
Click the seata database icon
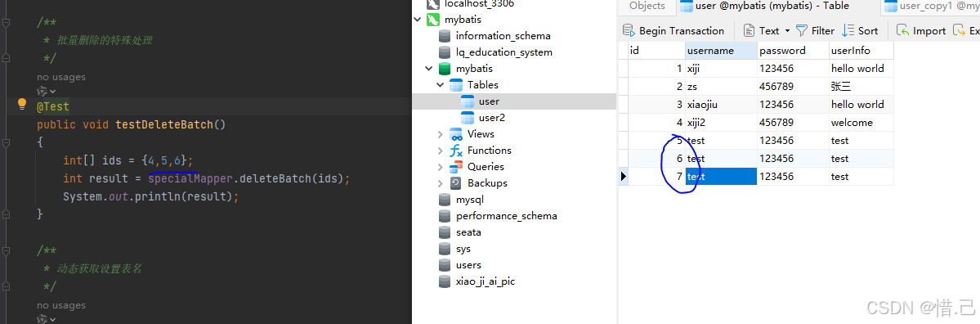coord(445,232)
